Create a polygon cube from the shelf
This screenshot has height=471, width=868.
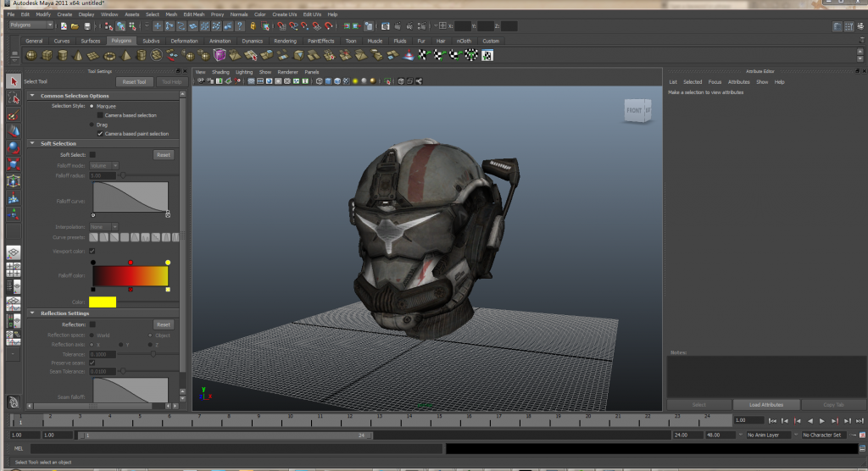pyautogui.click(x=47, y=55)
